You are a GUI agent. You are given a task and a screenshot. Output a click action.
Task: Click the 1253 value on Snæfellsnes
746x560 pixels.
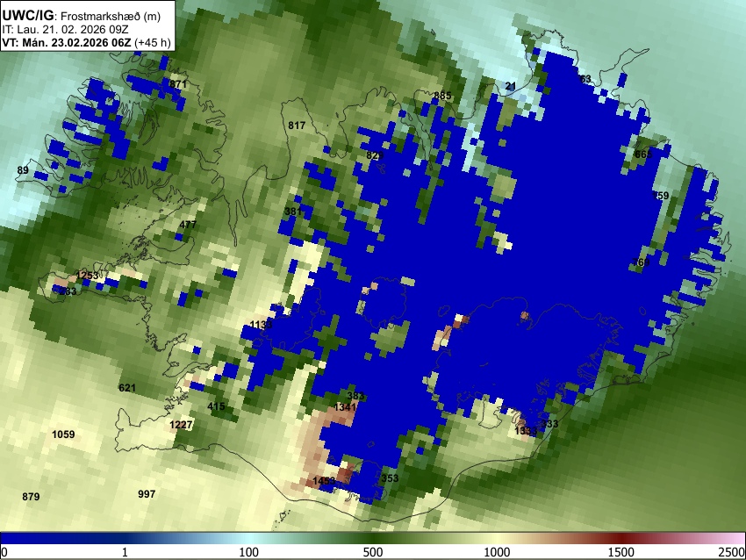87,276
